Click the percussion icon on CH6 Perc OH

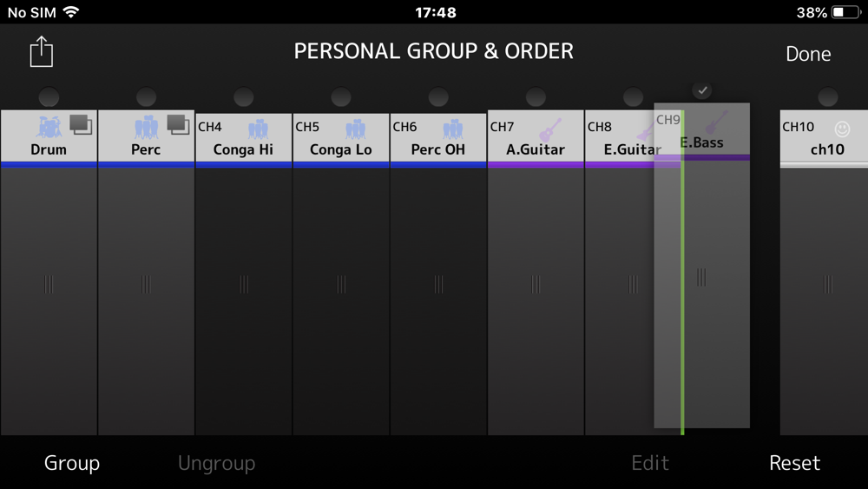click(x=453, y=129)
